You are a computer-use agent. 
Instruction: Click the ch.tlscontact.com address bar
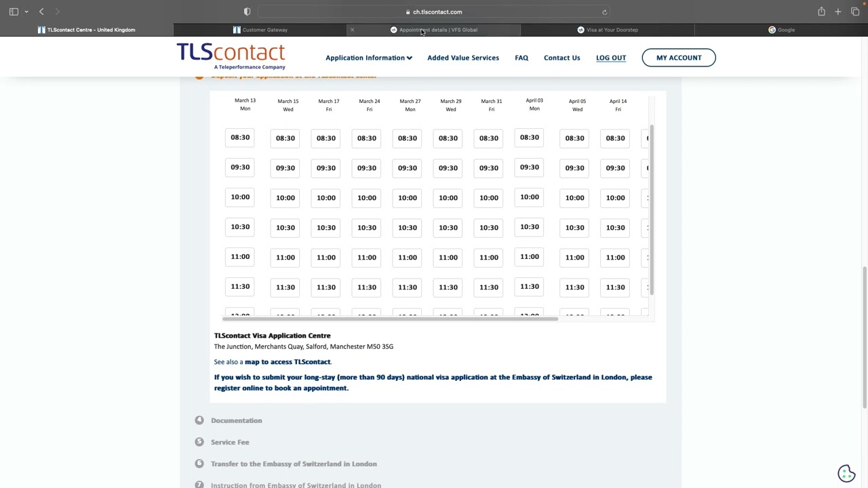[x=434, y=12]
